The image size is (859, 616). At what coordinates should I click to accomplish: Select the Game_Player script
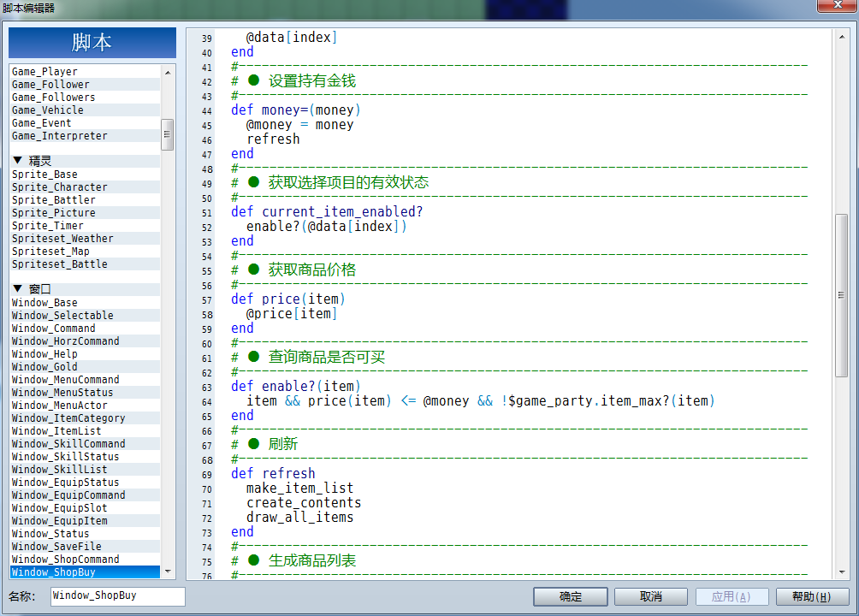[86, 72]
